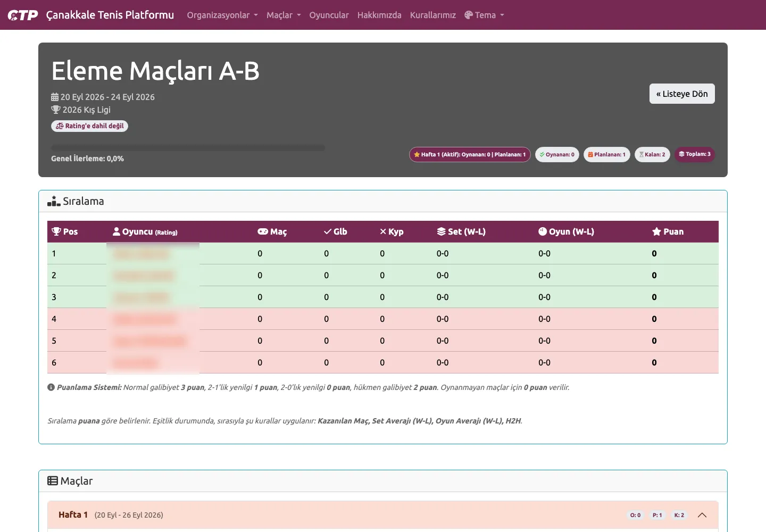The height and width of the screenshot is (532, 766).
Task: Click the Hafta 1 header title
Action: [73, 514]
